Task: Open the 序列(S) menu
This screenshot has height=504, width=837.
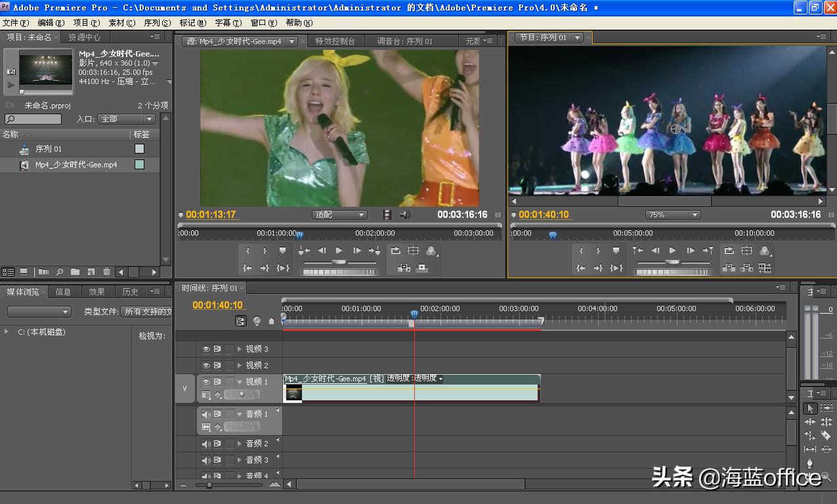Action: coord(157,23)
